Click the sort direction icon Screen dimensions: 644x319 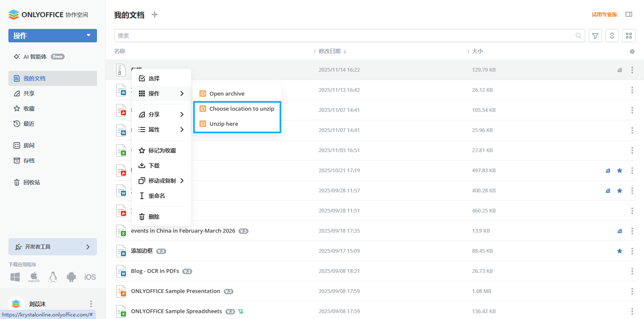612,36
